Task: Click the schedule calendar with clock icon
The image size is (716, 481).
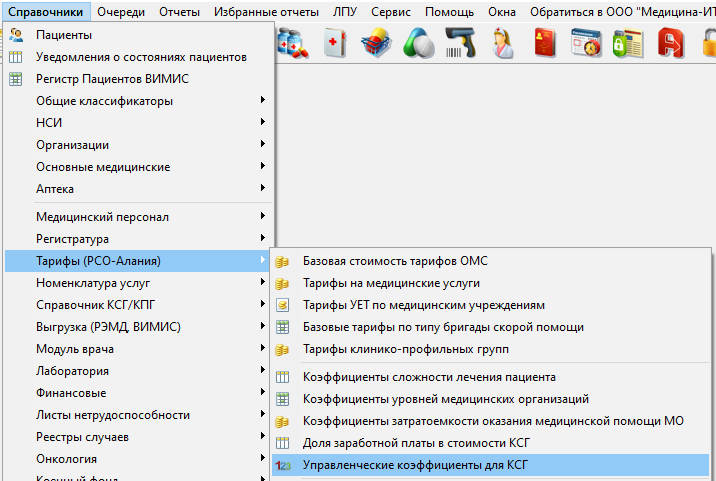Action: 587,43
